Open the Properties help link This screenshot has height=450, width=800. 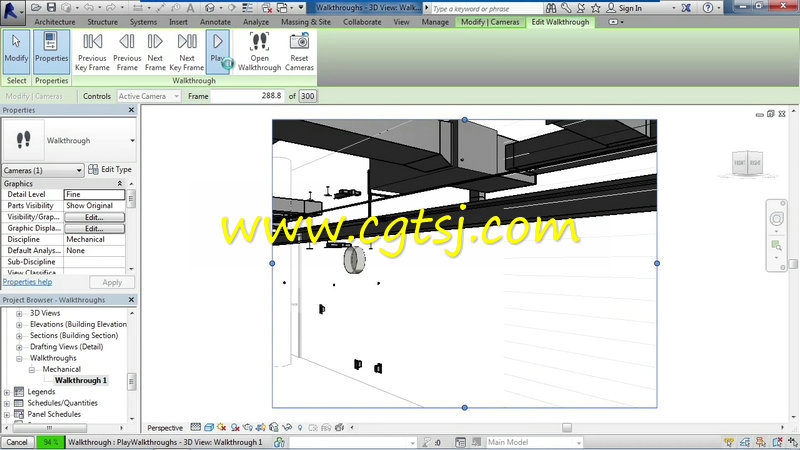click(x=28, y=282)
